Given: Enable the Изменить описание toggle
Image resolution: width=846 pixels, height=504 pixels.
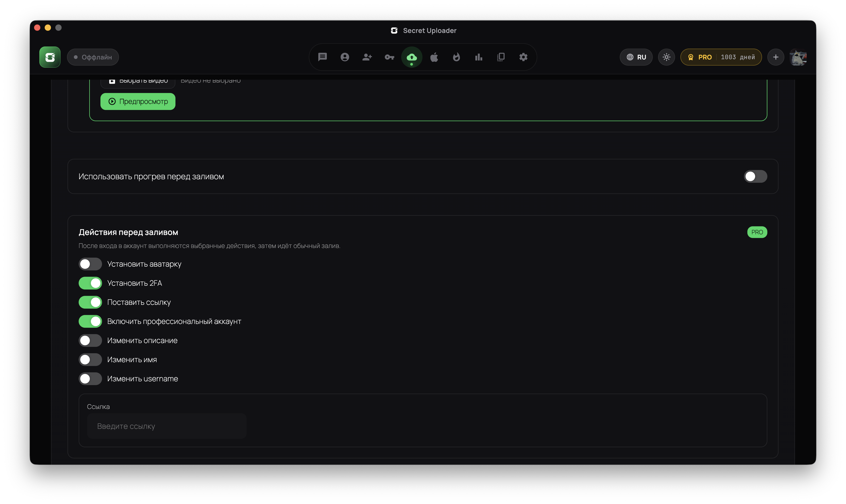Looking at the screenshot, I should click(90, 340).
